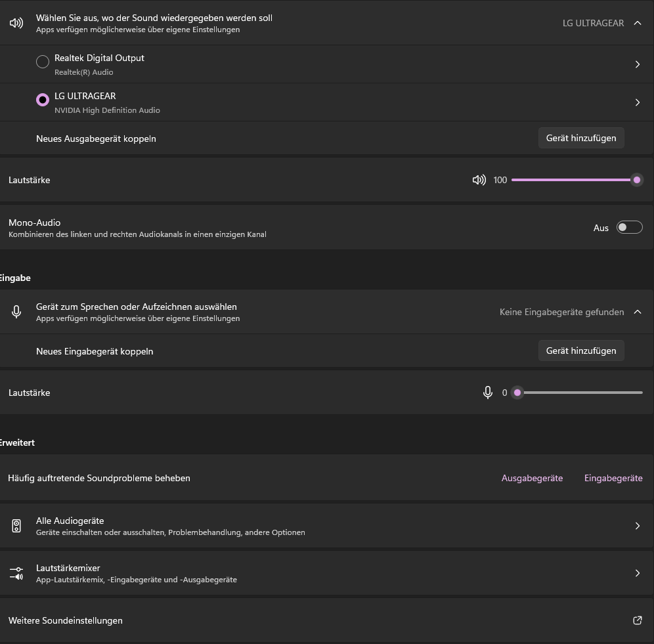Select Realtek Digital Output radio button
654x644 pixels.
point(43,62)
